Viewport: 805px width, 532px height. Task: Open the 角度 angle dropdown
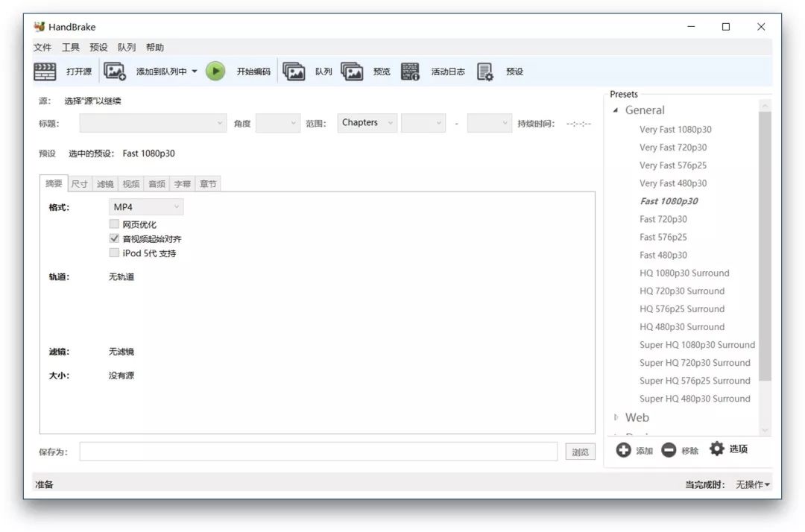coord(278,123)
